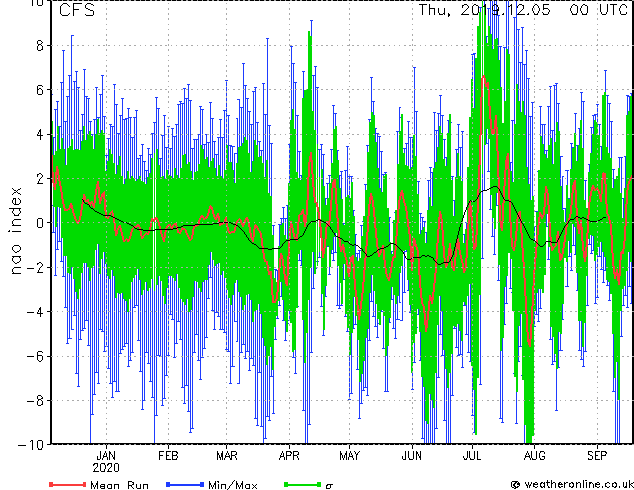Click the FEB month axis label
The image size is (634, 490).
[x=168, y=456]
